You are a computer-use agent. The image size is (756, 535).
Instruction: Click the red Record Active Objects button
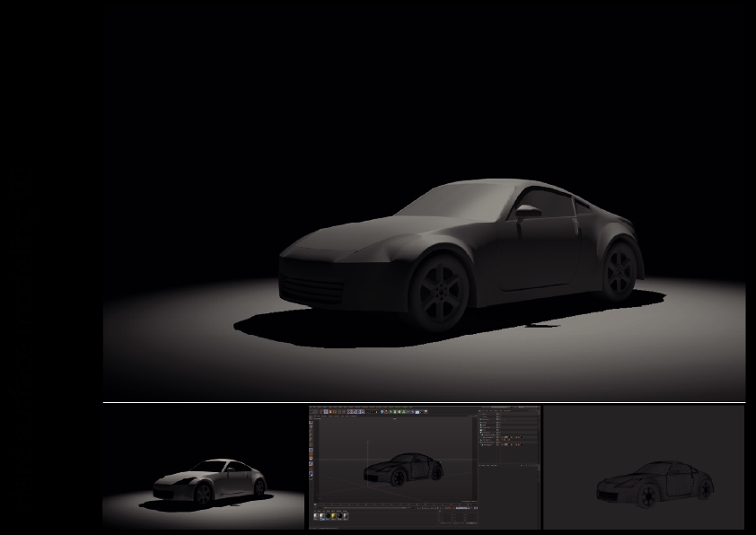(449, 508)
